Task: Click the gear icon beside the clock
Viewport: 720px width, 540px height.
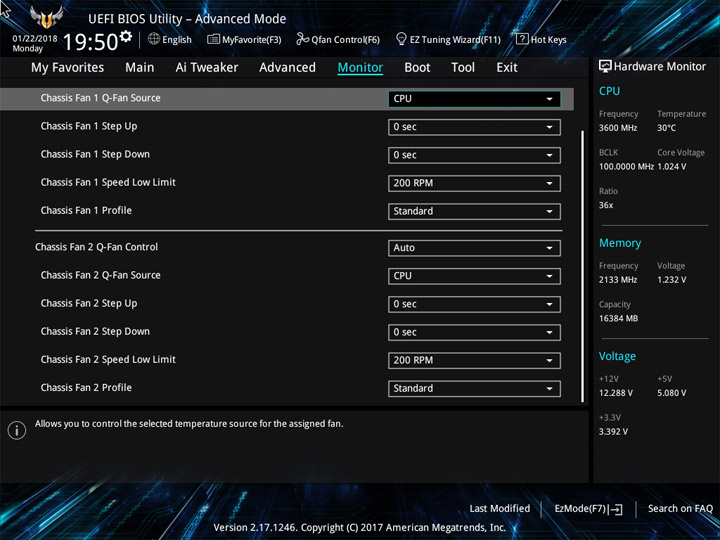Action: pyautogui.click(x=126, y=36)
